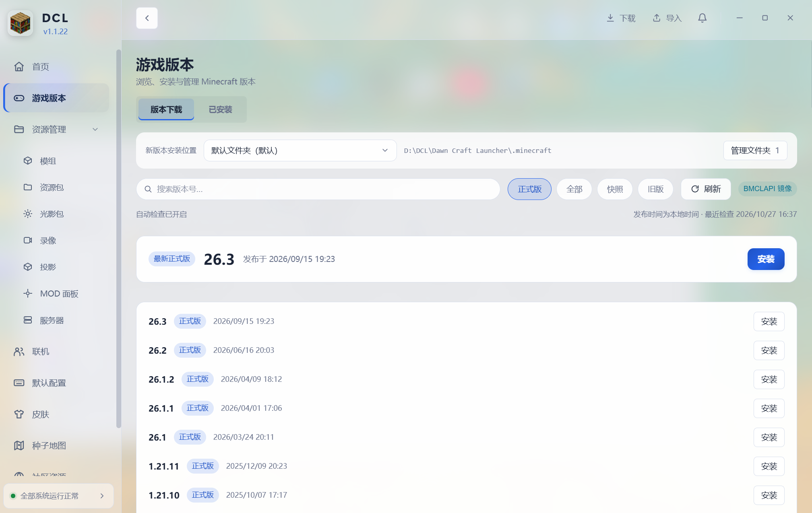Click the sidebar vertical scrollbar
812x513 pixels.
[x=118, y=239]
